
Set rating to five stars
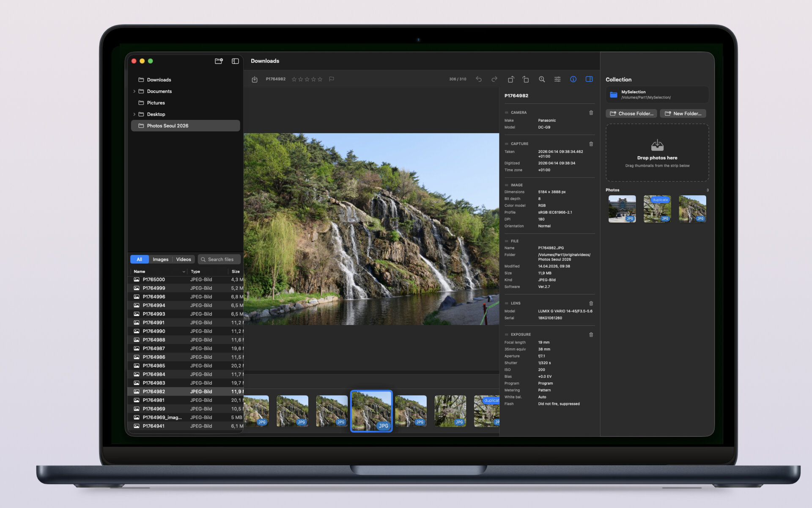click(320, 79)
